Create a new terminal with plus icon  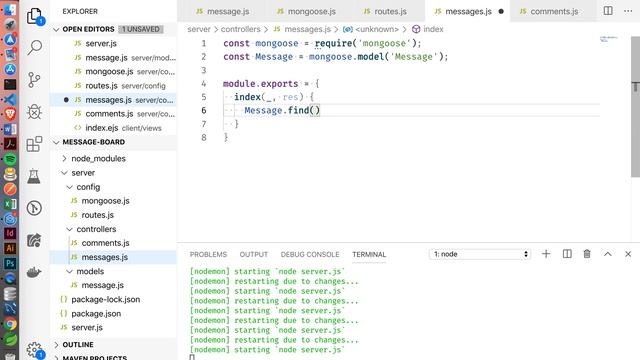point(546,254)
